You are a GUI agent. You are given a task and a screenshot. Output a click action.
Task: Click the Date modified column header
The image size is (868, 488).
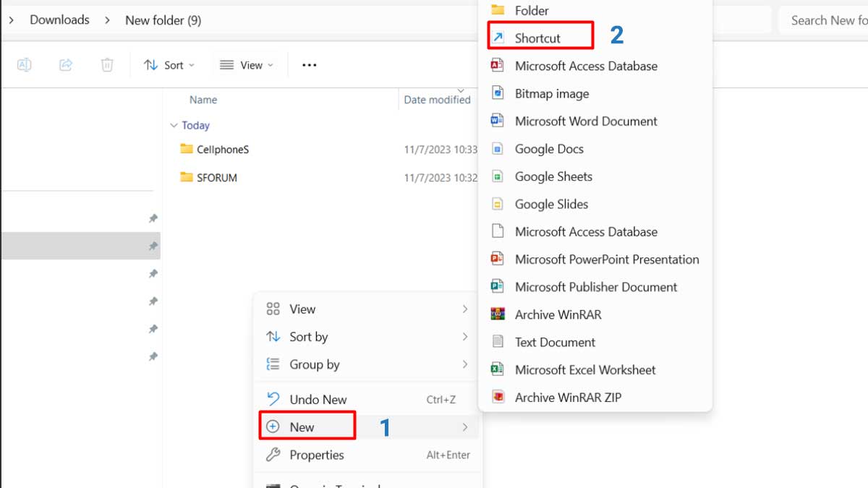[x=437, y=100]
